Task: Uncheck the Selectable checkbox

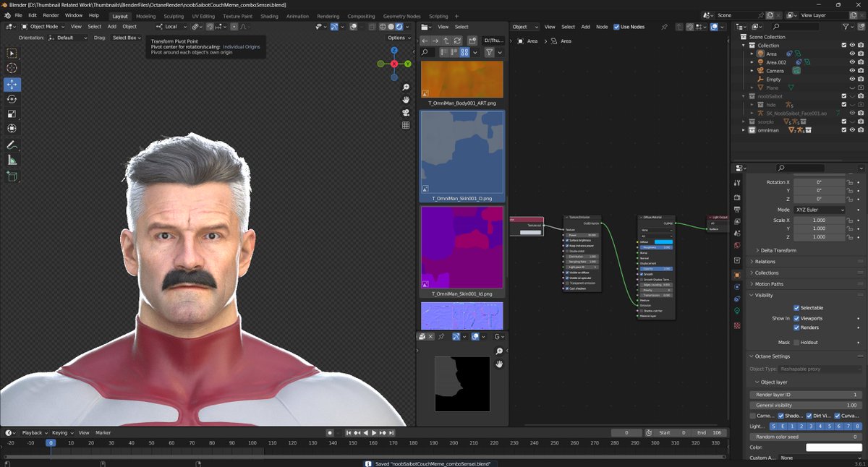Action: (x=797, y=308)
